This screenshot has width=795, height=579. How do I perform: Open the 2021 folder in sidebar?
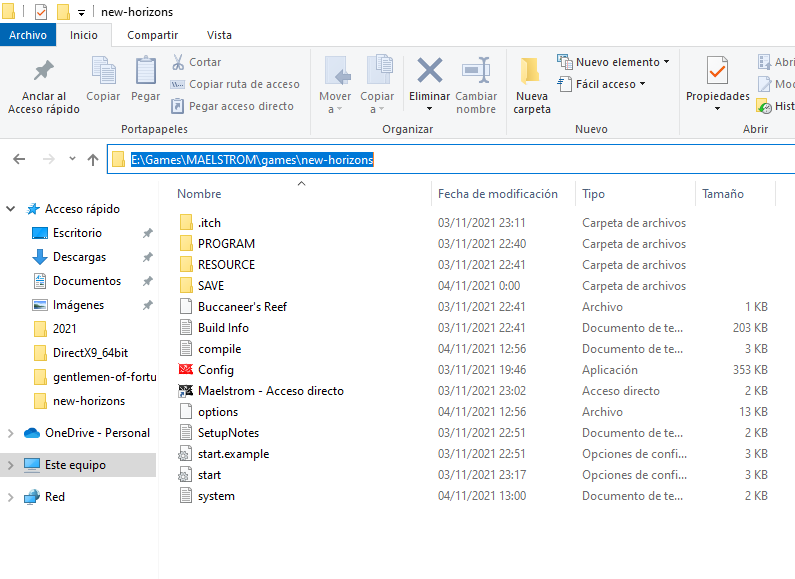tap(64, 329)
